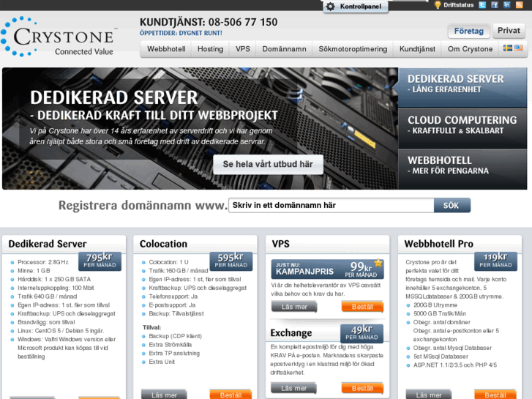Click Läs mer under Exchange
Viewport: 532px width, 399px height.
coord(294,388)
